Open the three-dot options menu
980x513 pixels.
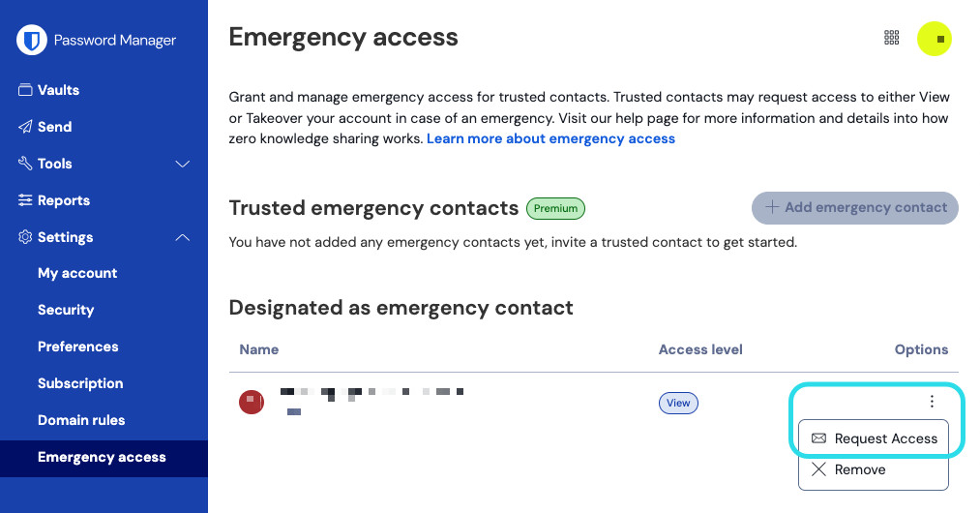point(932,402)
